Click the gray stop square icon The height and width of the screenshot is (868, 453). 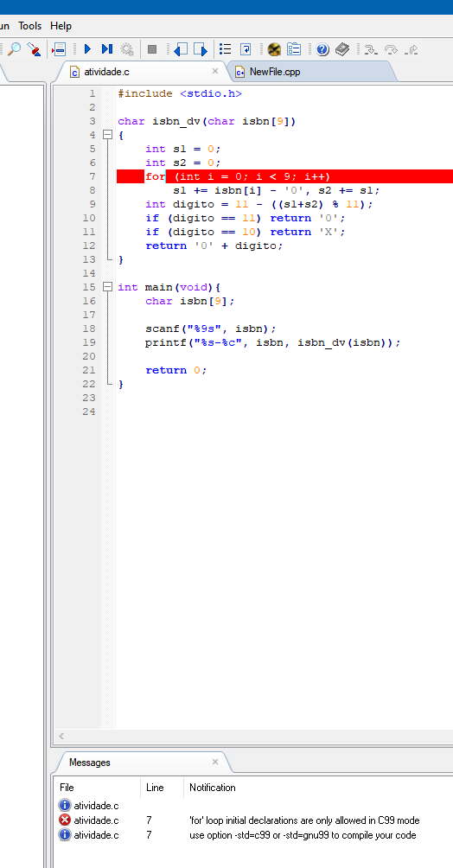coord(152,49)
